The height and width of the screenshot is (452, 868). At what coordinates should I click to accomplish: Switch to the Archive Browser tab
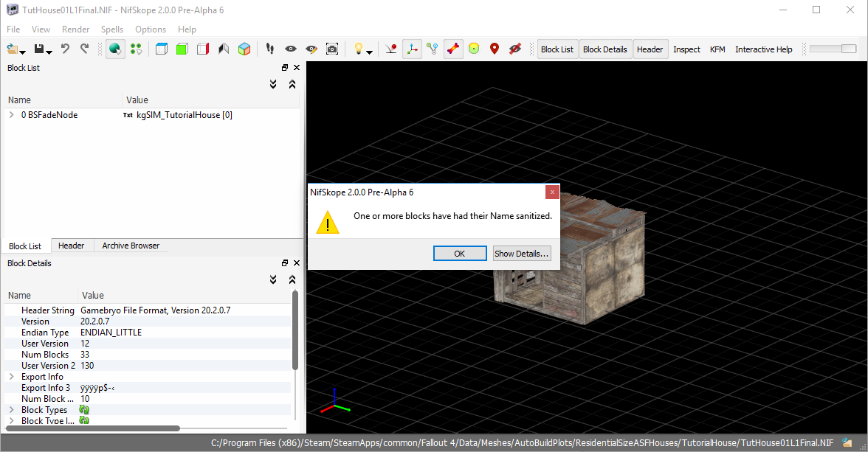pos(131,246)
